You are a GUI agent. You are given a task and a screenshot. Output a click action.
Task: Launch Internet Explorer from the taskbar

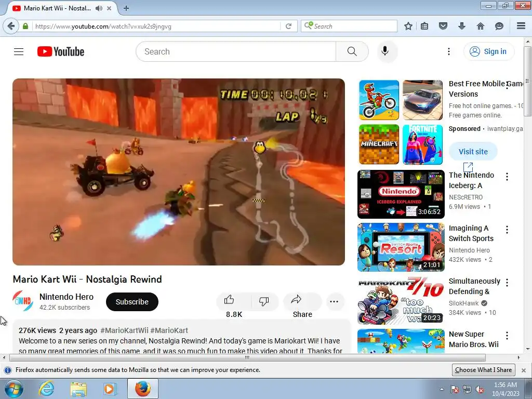[46, 389]
